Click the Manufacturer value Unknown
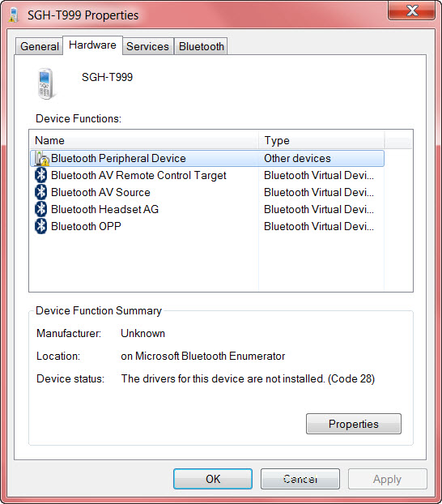This screenshot has height=504, width=442. tap(143, 333)
